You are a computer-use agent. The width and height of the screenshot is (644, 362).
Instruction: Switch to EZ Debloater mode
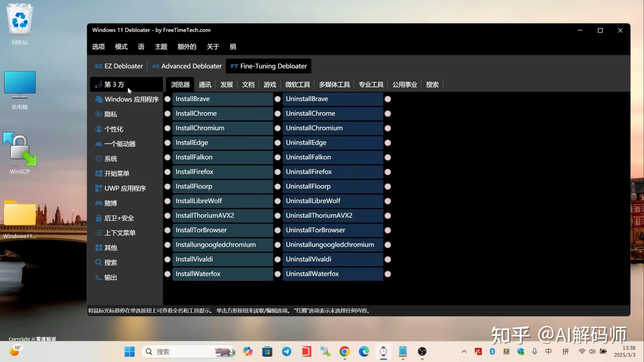119,66
